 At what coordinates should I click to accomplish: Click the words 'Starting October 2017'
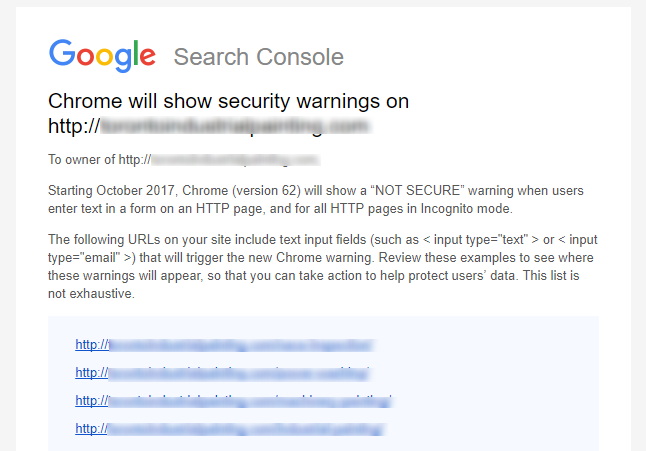click(111, 191)
